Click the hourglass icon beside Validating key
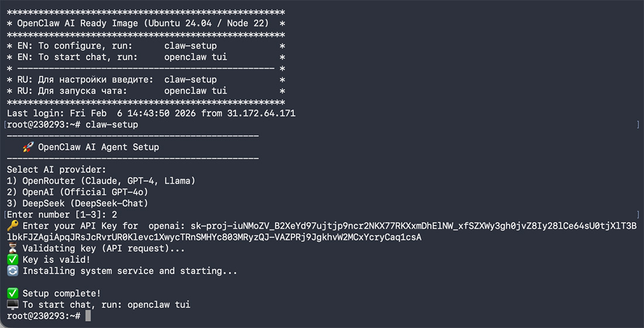 tap(12, 248)
